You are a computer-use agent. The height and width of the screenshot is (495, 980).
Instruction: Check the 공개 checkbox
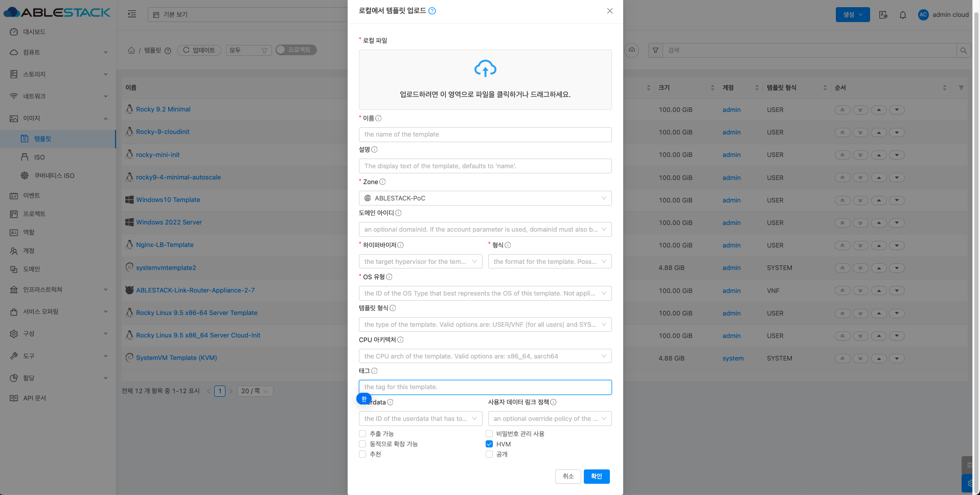[x=489, y=454]
